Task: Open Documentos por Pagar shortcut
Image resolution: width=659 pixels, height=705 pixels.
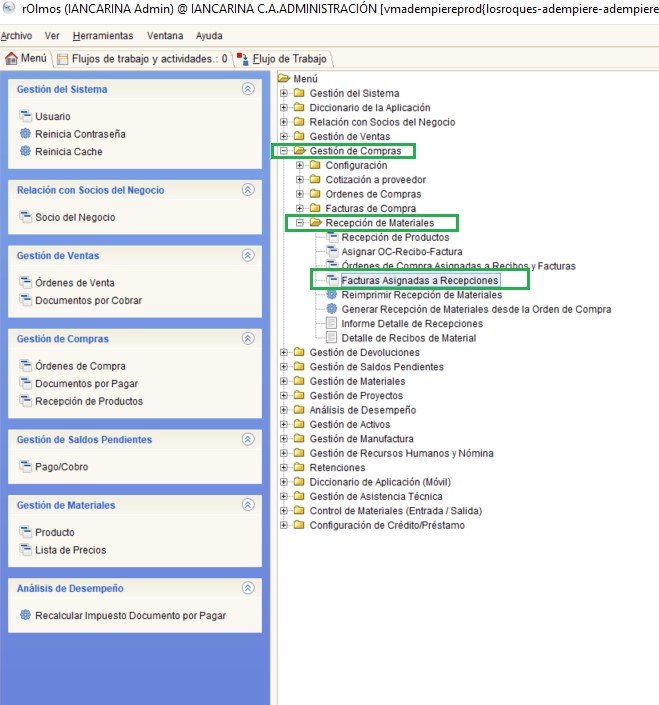Action: pyautogui.click(x=86, y=384)
